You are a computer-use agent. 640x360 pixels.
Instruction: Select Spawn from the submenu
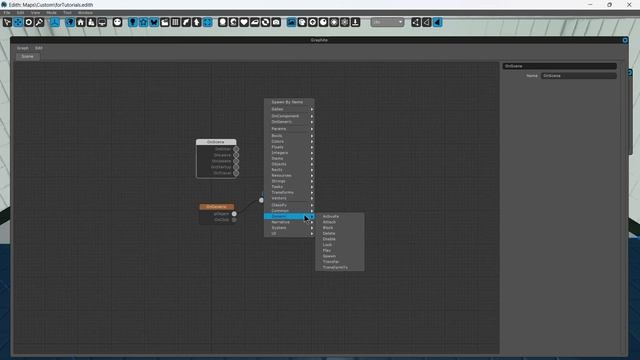(340, 256)
